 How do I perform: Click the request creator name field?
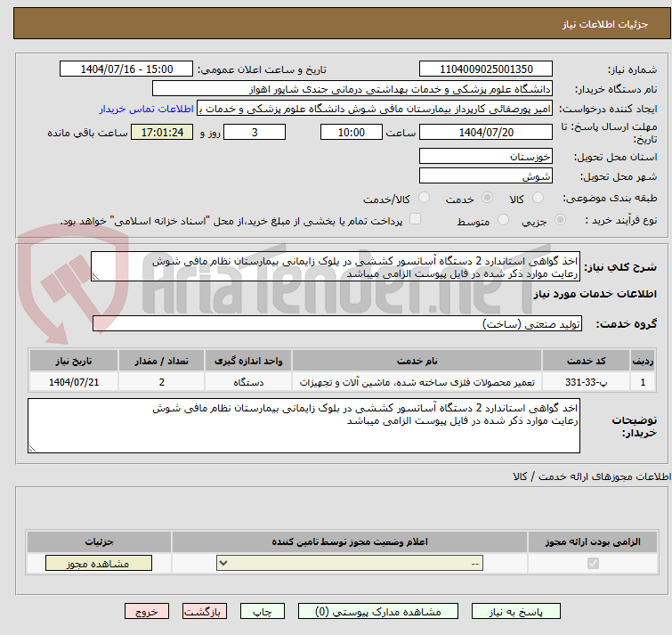pyautogui.click(x=375, y=109)
